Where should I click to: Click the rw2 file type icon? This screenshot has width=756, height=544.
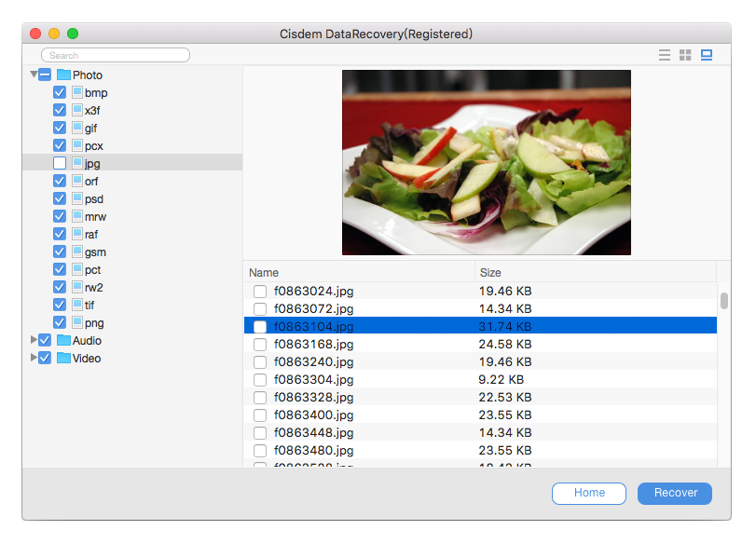click(x=77, y=287)
